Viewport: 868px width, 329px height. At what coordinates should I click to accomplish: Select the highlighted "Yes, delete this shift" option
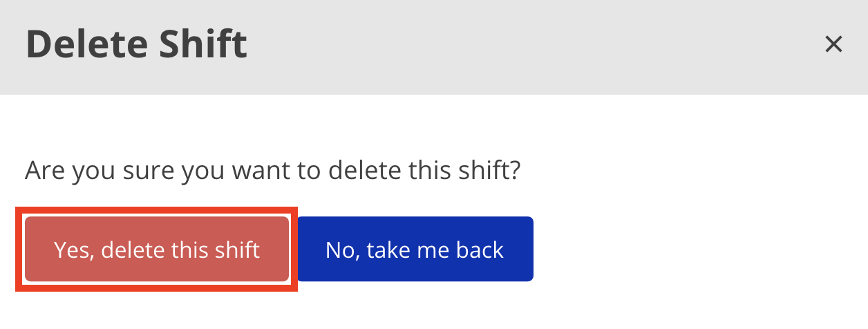[x=157, y=250]
